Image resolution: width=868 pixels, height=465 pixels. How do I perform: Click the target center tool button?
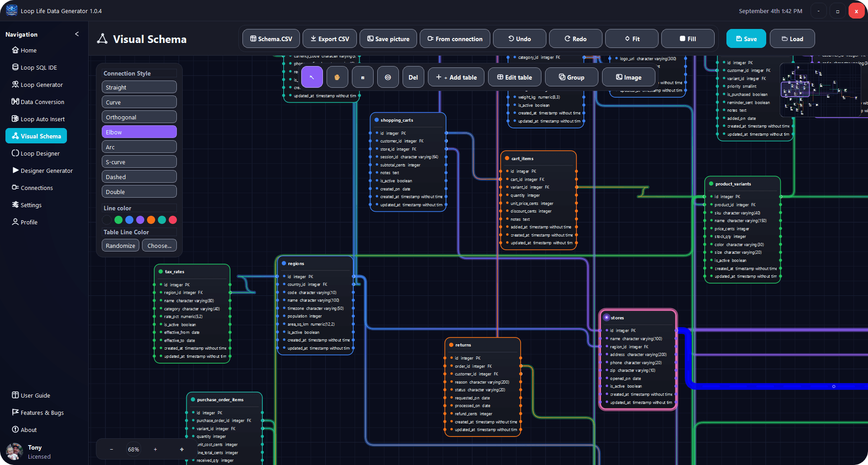pos(388,77)
